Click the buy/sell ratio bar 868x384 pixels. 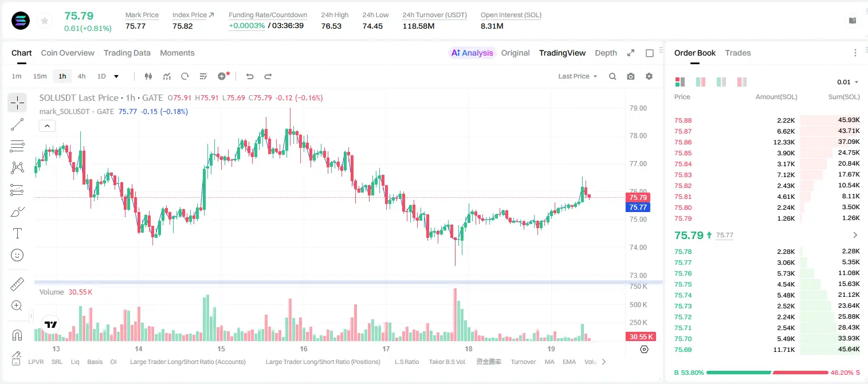pyautogui.click(x=768, y=373)
